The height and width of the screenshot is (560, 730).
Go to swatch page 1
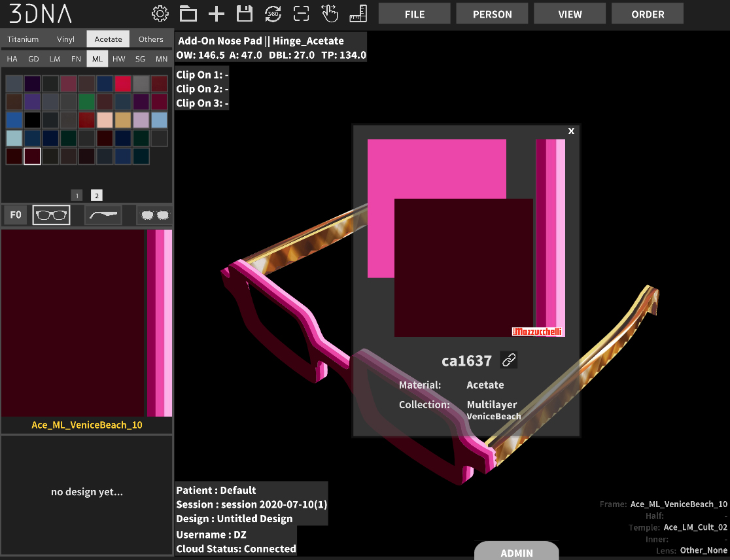coord(77,196)
